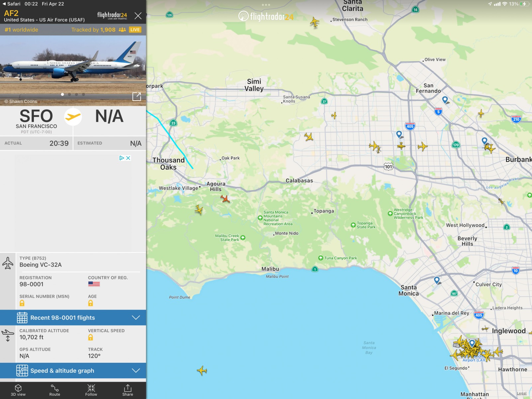Image resolution: width=532 pixels, height=399 pixels.
Task: Tap the SFO San Francisco origin airport
Action: tap(36, 121)
